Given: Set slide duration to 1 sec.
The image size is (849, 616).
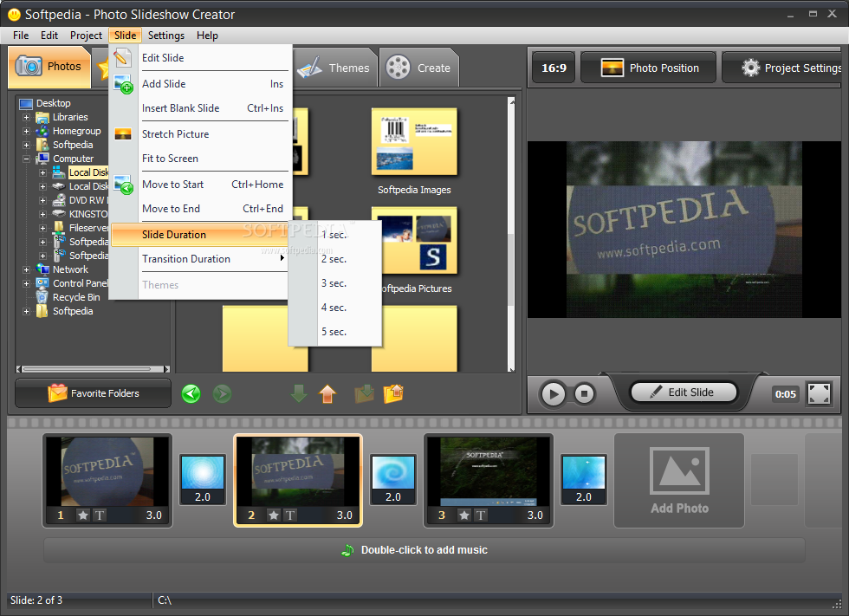Looking at the screenshot, I should click(x=335, y=235).
